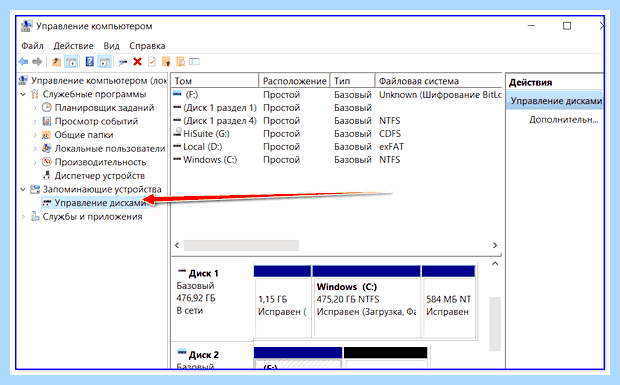Click the volume list scroll-left arrow
The width and height of the screenshot is (620, 385).
pyautogui.click(x=177, y=245)
